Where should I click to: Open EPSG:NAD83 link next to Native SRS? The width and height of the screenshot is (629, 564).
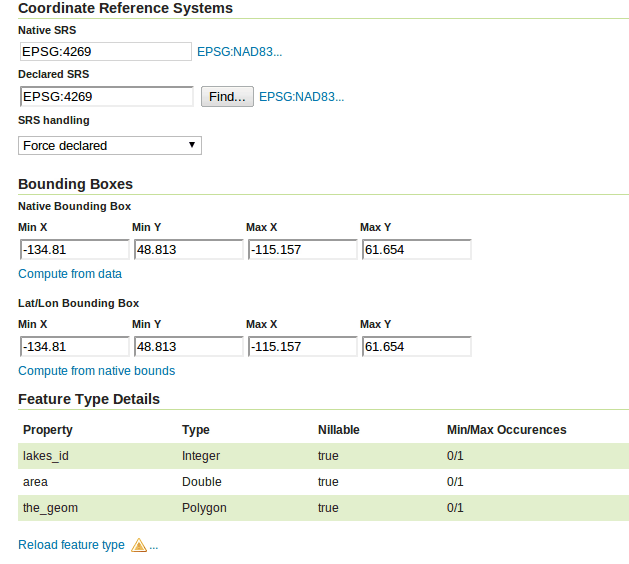click(239, 52)
